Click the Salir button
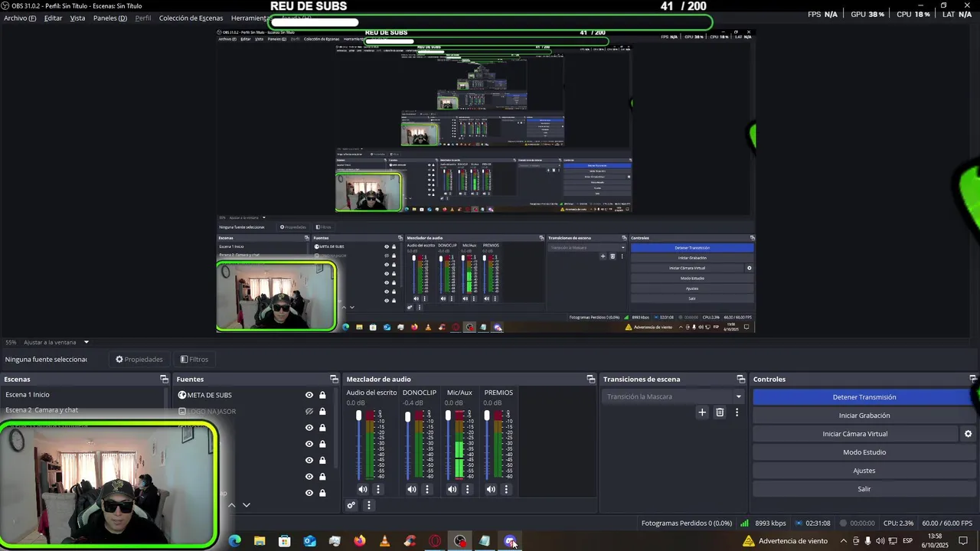The image size is (980, 551). 864,489
